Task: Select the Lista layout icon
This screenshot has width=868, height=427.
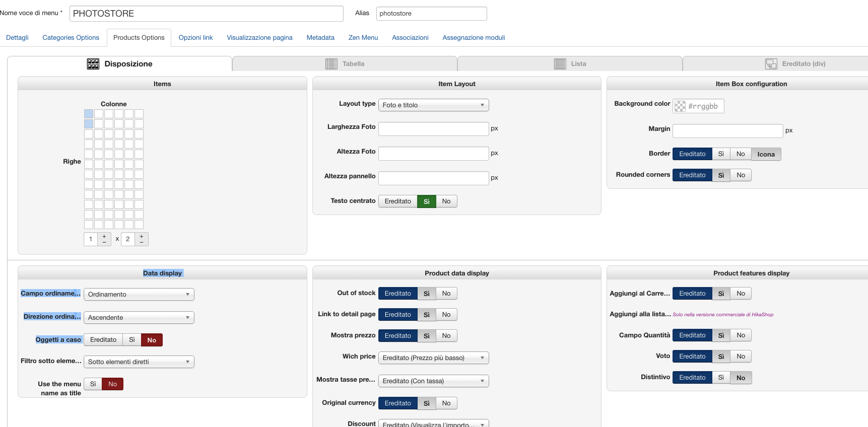Action: click(560, 64)
